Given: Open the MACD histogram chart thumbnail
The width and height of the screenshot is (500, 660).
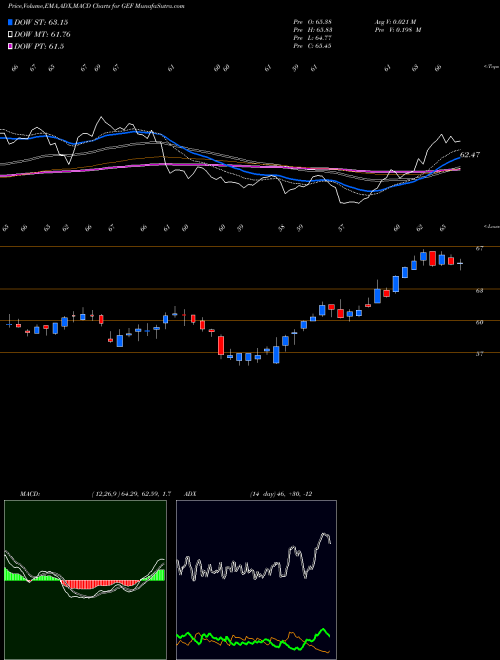Looking at the screenshot, I should point(85,580).
